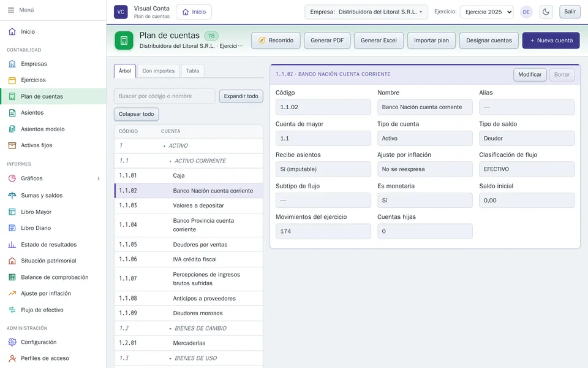Collapse the ACTIVO CORRIENTE tree node
The height and width of the screenshot is (368, 588).
pyautogui.click(x=170, y=161)
